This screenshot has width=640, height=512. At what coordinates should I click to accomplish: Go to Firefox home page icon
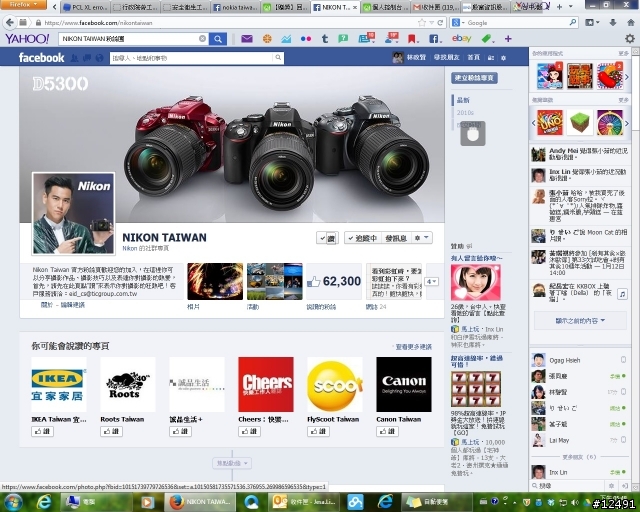[630, 22]
